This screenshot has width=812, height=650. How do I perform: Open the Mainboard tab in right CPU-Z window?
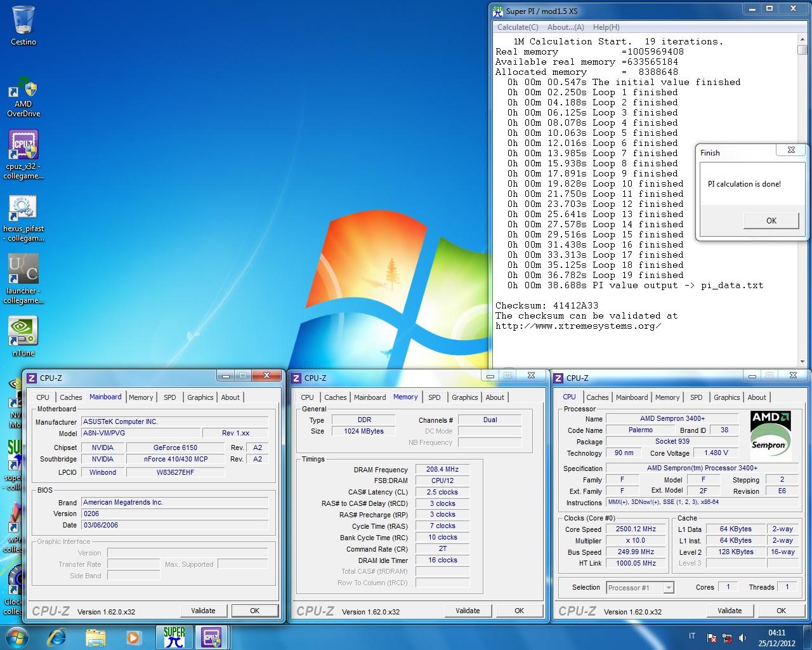click(632, 397)
